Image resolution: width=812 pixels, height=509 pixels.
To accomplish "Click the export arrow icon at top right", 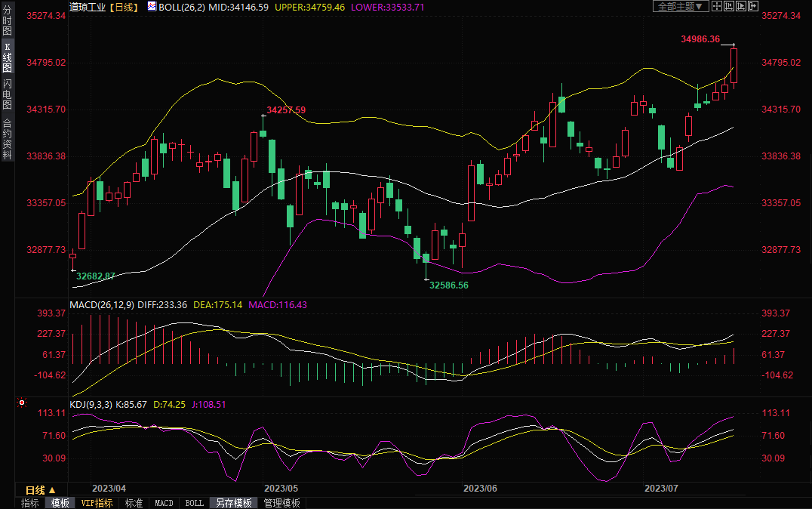I will (x=752, y=6).
